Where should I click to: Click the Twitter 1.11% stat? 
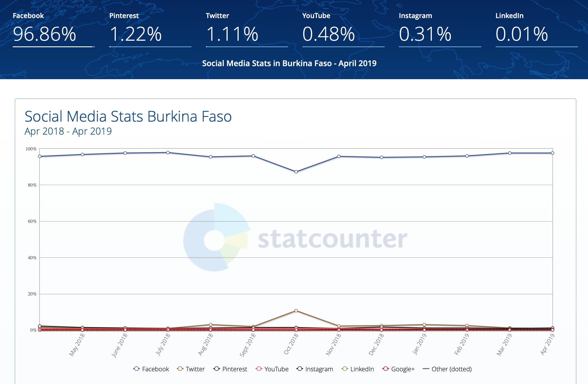click(232, 34)
